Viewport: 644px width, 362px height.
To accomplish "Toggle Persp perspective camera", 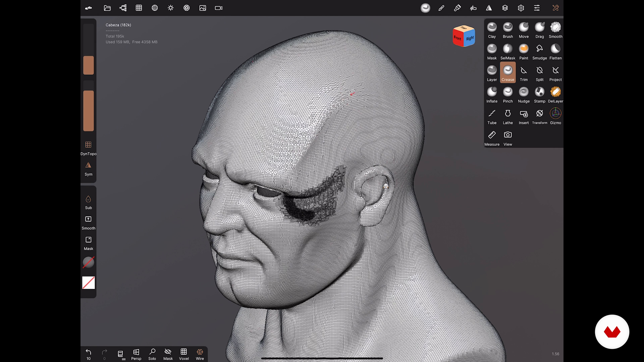I will (x=136, y=354).
